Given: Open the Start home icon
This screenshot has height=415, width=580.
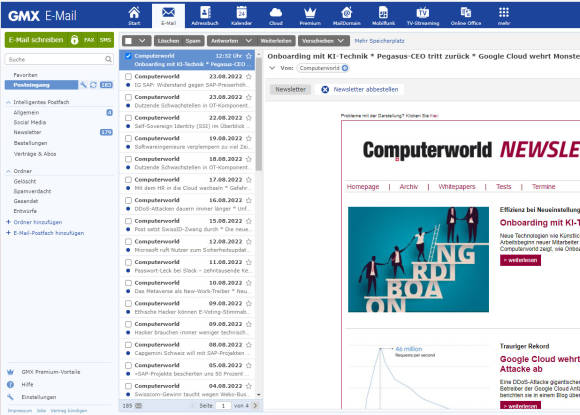Looking at the screenshot, I should (x=134, y=16).
